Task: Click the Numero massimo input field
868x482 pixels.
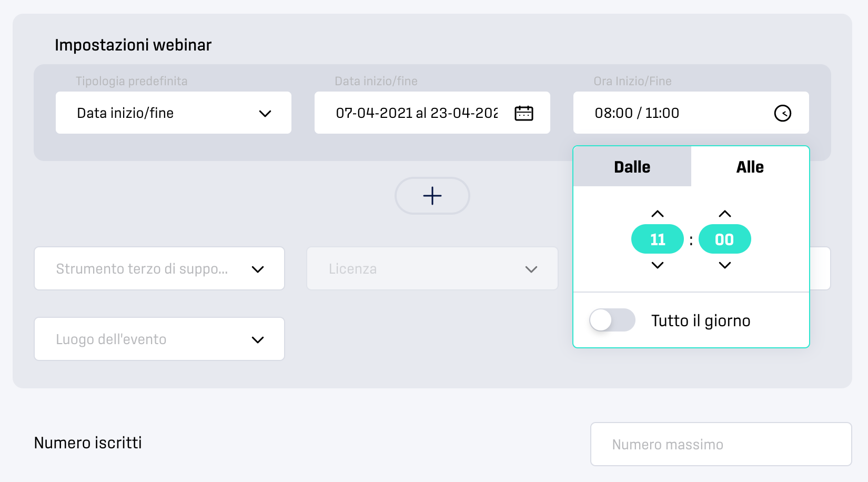Action: pos(721,444)
